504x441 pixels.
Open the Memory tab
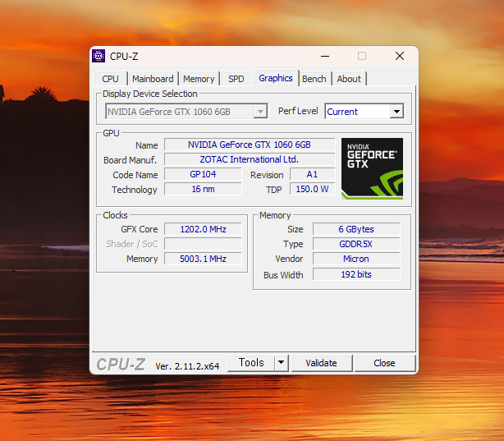click(x=199, y=79)
